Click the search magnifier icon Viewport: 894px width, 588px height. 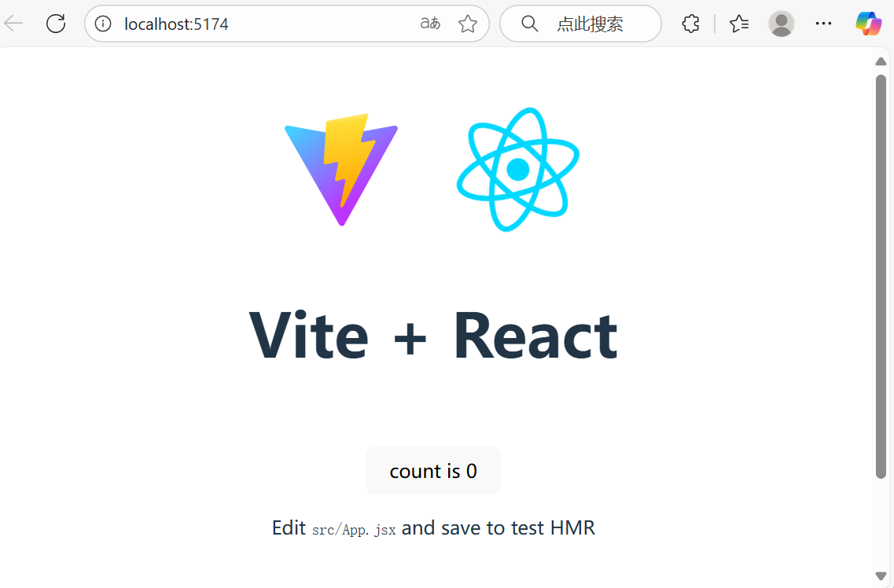[530, 24]
